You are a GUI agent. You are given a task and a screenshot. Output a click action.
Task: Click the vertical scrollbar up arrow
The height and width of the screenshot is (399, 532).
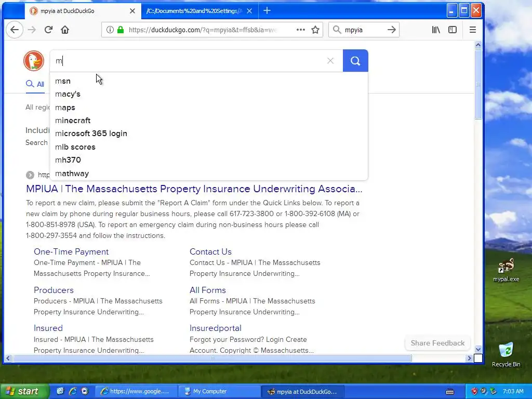point(478,45)
